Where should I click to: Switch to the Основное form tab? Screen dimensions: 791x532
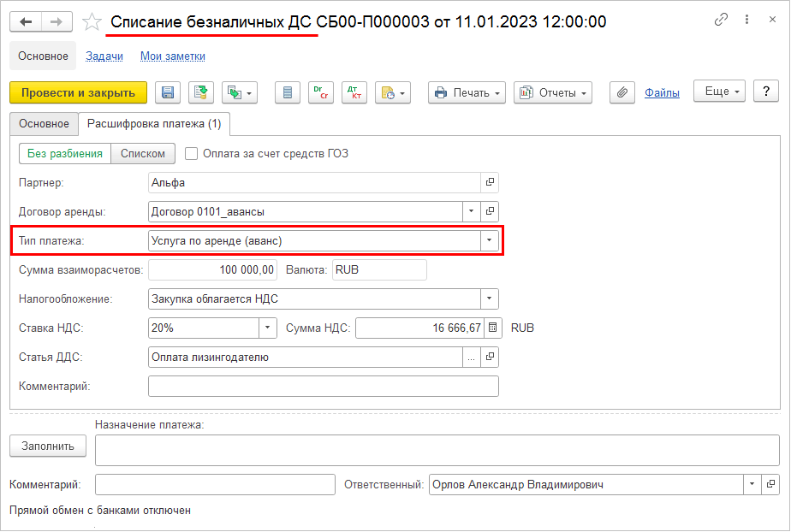tap(44, 124)
